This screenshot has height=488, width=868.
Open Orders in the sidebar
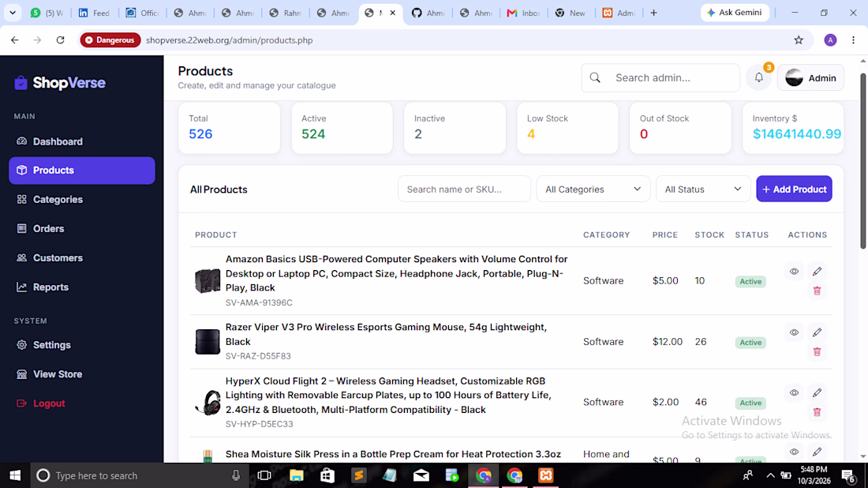coord(82,229)
